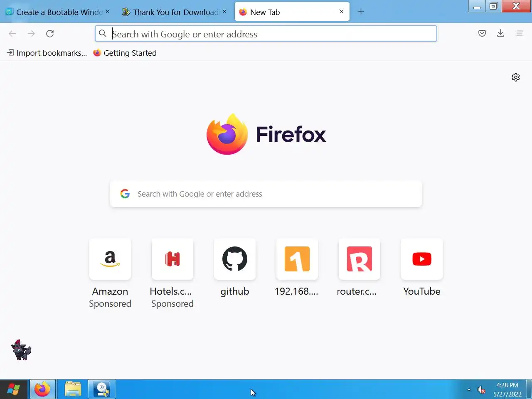Click Firefox icon in the taskbar

pos(42,389)
